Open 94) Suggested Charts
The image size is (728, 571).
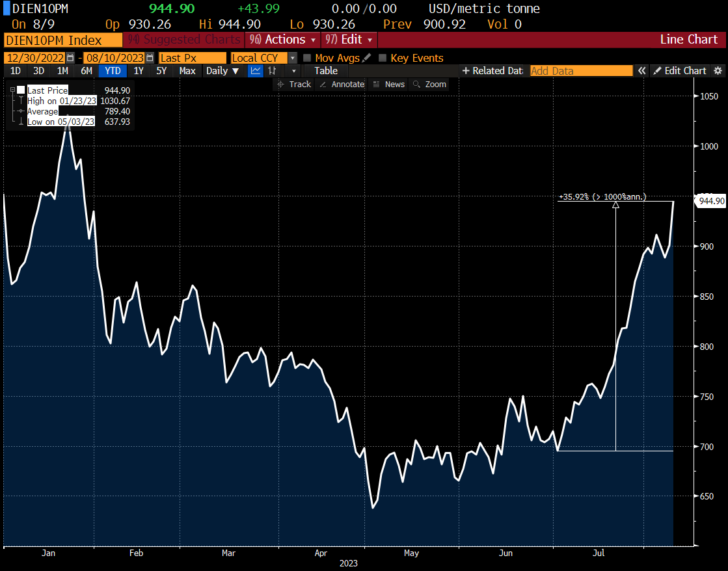pyautogui.click(x=184, y=40)
